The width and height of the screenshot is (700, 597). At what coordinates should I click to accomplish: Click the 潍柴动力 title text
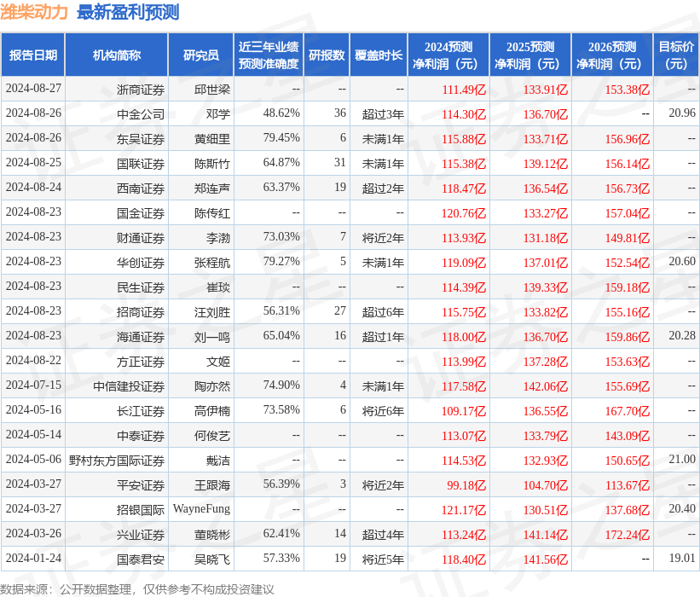[34, 12]
